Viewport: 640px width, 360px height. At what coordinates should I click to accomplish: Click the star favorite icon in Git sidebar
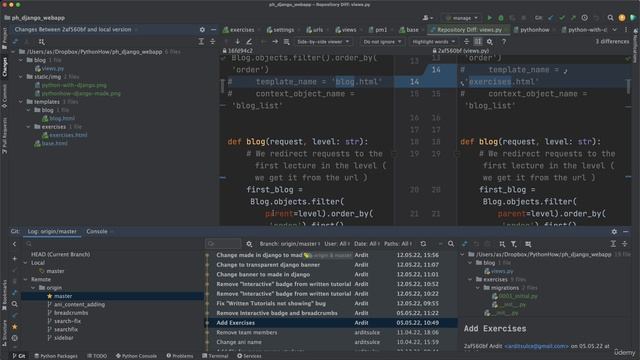(x=15, y=327)
